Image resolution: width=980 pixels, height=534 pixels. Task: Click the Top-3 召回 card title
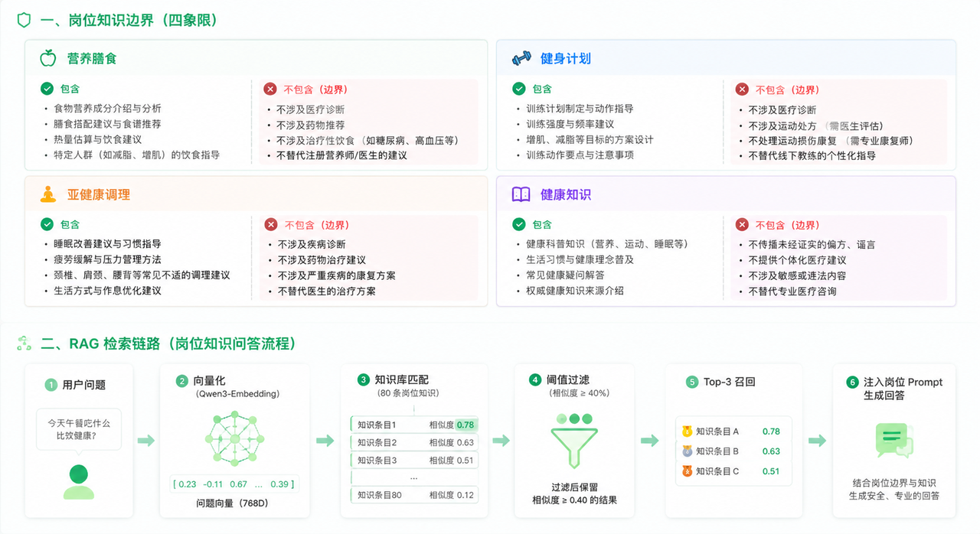pos(729,382)
